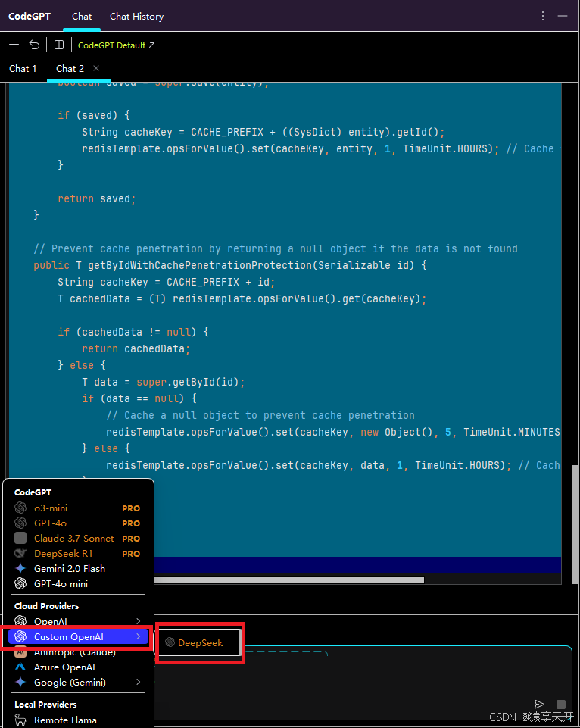Choose GPT-4o mini from model list
580x728 pixels.
click(61, 583)
